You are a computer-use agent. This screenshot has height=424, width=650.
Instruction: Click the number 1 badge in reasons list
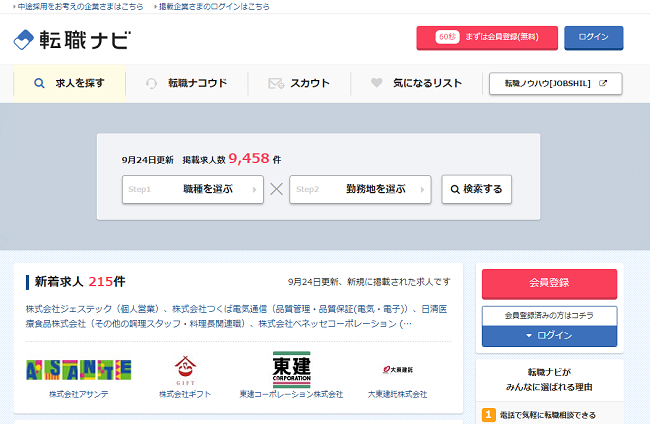tap(489, 415)
